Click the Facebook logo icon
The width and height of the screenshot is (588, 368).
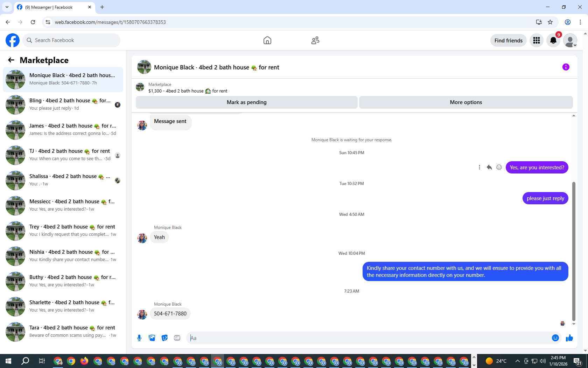pyautogui.click(x=13, y=40)
